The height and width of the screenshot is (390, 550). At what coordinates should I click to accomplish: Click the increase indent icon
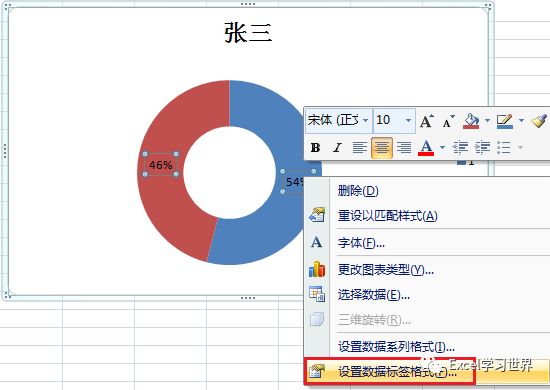[482, 148]
